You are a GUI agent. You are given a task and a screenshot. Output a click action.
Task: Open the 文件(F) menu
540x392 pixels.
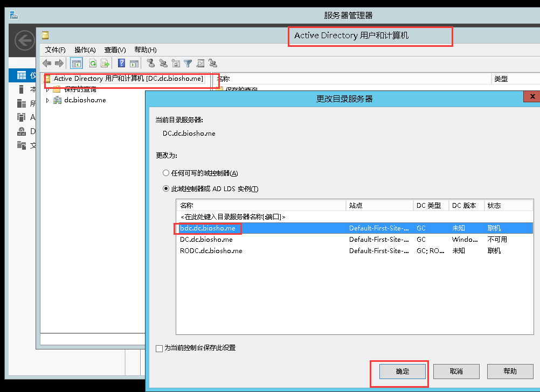[x=55, y=50]
